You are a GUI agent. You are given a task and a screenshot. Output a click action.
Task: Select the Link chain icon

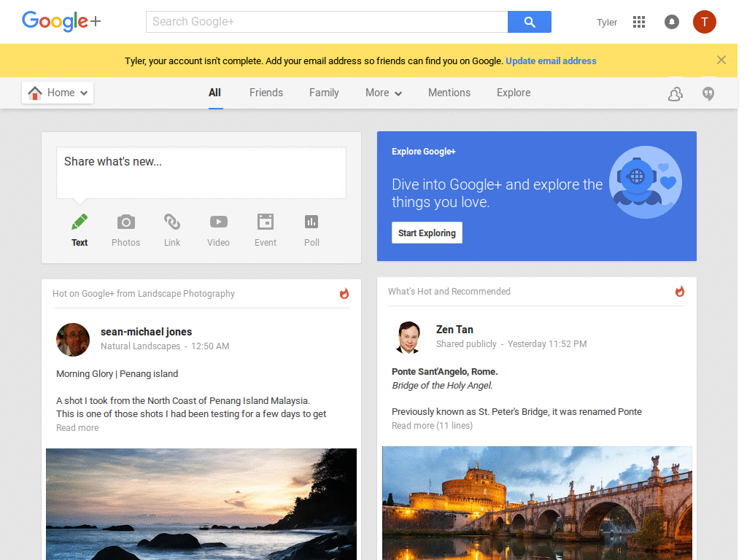[172, 222]
